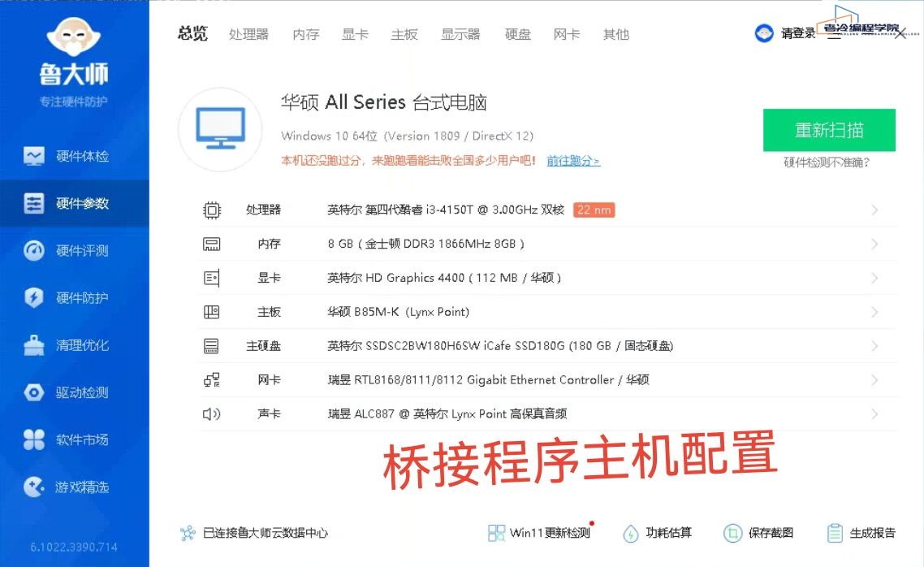Viewport: 924px width, 567px height.
Task: Click RTL8168 Ethernet Controller text
Action: pos(488,380)
